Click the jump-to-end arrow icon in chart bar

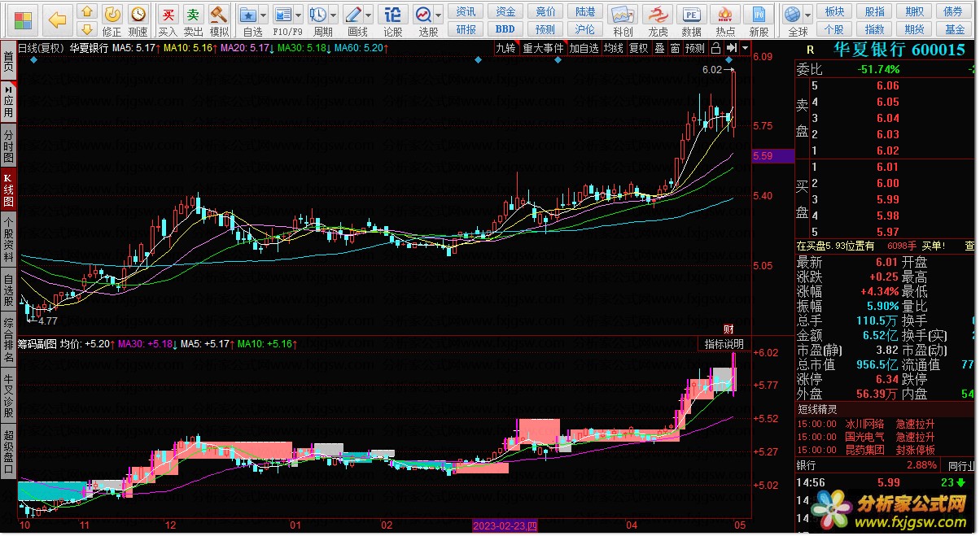coord(732,48)
